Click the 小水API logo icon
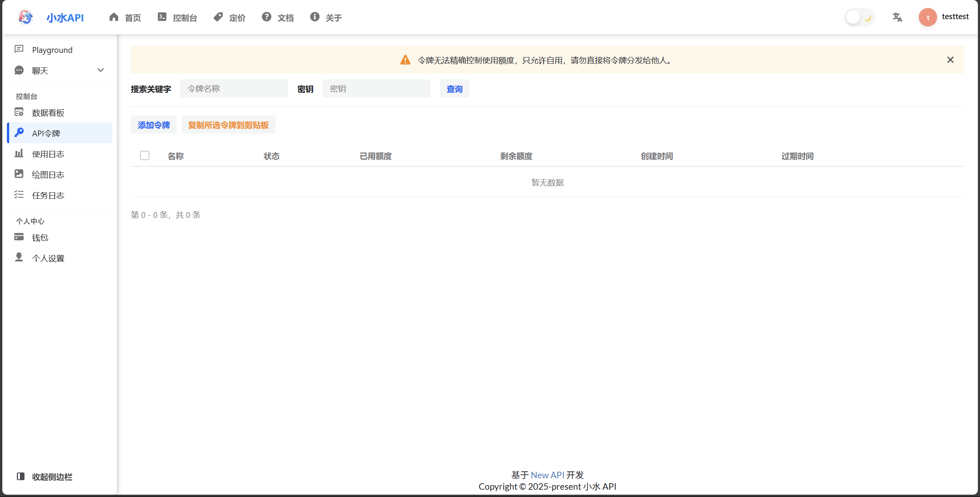This screenshot has height=497, width=980. pyautogui.click(x=25, y=17)
